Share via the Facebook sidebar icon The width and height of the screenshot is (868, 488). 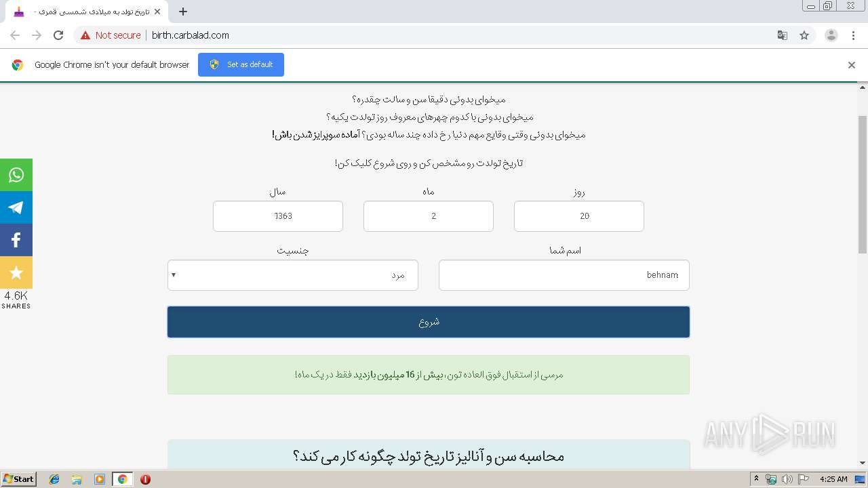(16, 240)
